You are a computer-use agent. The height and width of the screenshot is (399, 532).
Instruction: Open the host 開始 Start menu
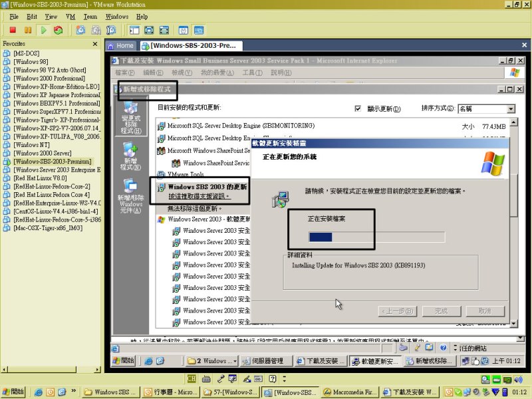pyautogui.click(x=13, y=392)
